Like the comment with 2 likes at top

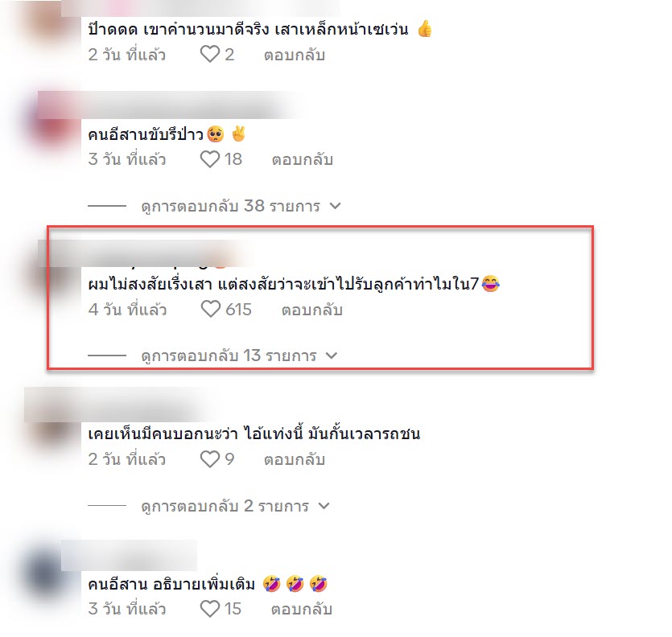[209, 55]
